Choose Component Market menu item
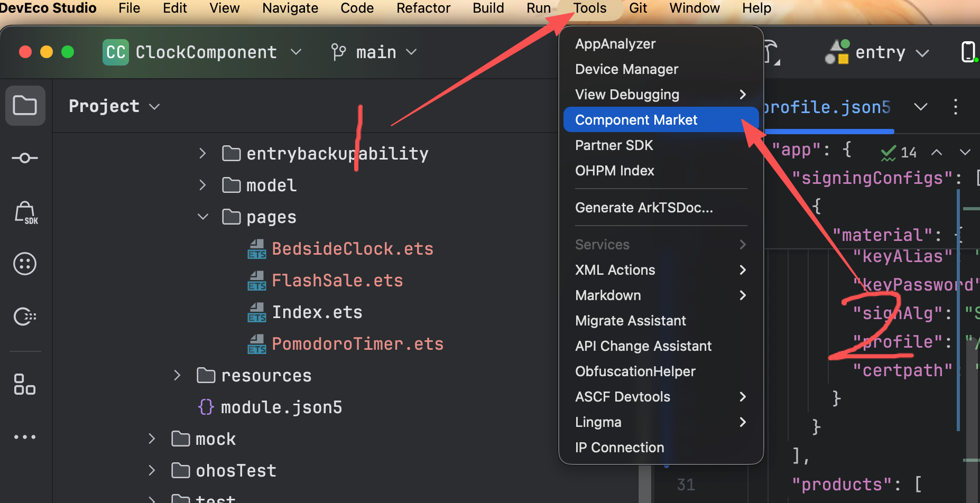Screen dimensions: 980x503 click(x=661, y=120)
